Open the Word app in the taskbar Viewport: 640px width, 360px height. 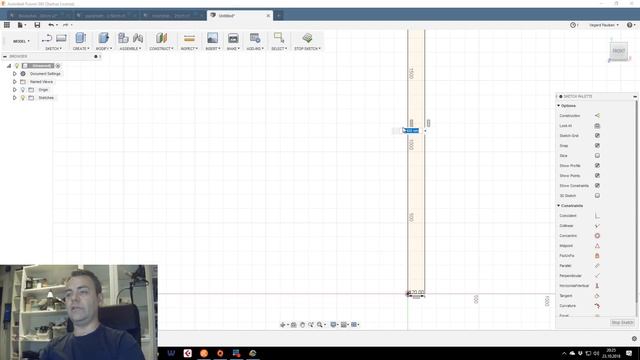[171, 353]
